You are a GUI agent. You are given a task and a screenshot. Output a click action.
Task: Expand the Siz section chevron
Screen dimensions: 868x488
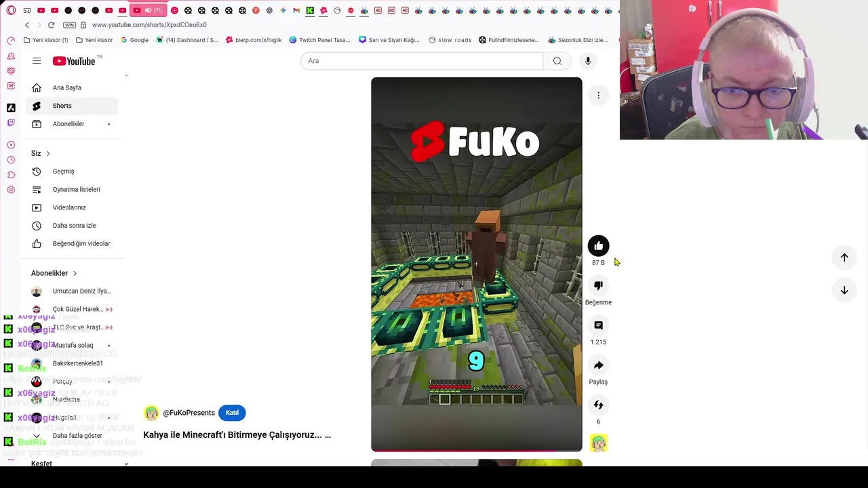[x=48, y=153]
